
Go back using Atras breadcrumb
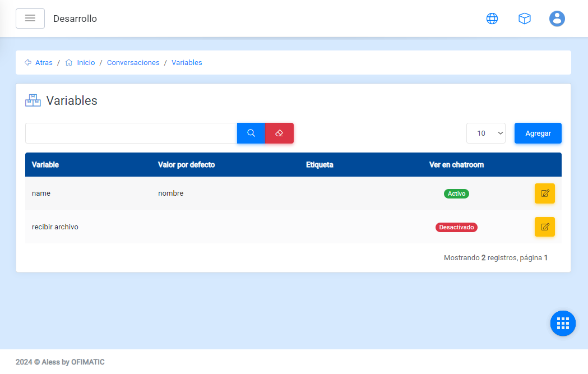pyautogui.click(x=43, y=63)
